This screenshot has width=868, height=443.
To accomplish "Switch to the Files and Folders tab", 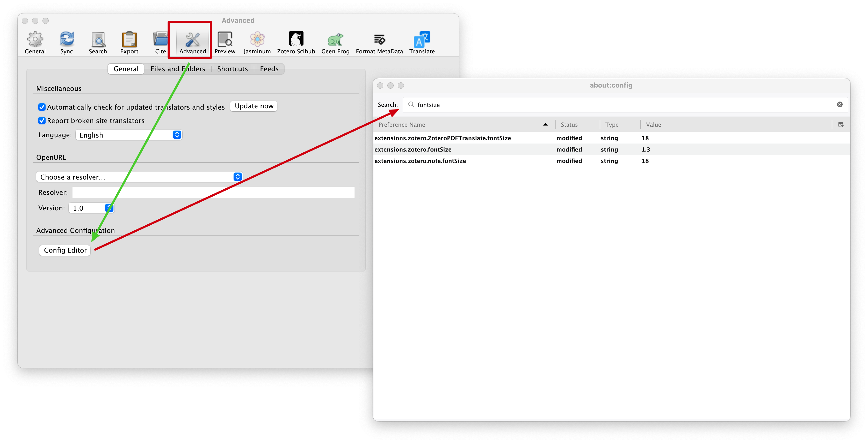I will [178, 69].
